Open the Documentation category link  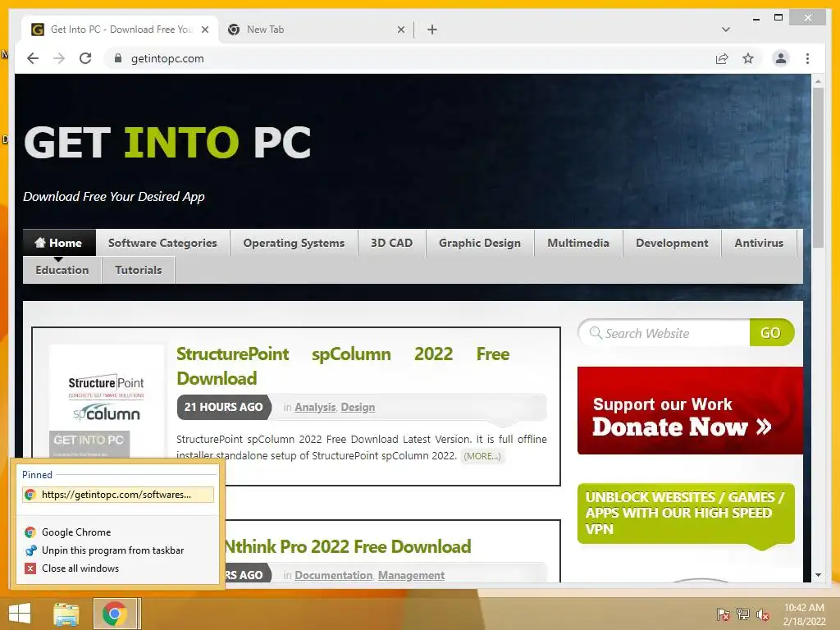tap(333, 575)
